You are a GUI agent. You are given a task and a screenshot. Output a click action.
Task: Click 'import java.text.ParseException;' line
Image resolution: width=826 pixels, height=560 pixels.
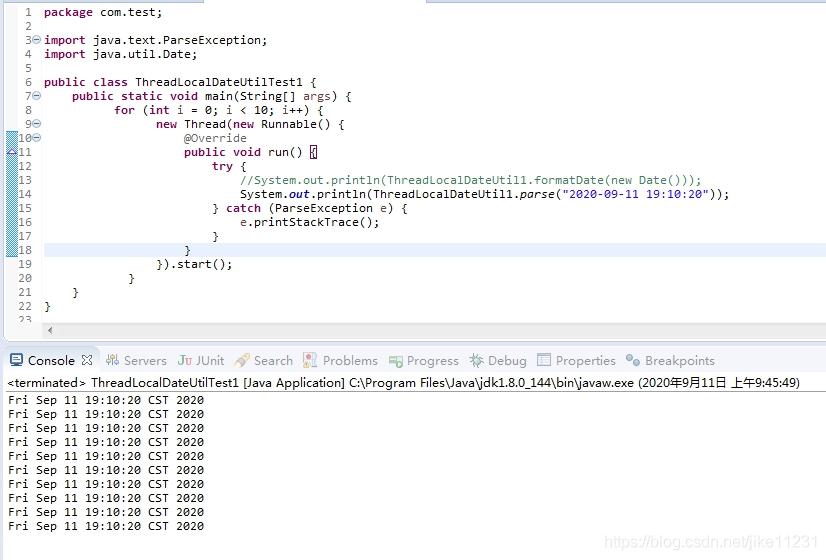click(x=155, y=40)
